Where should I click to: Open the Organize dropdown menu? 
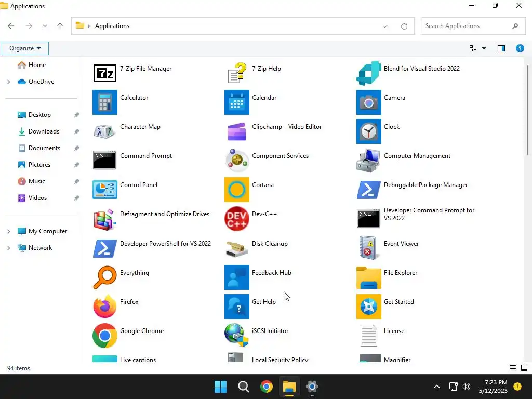tap(25, 48)
